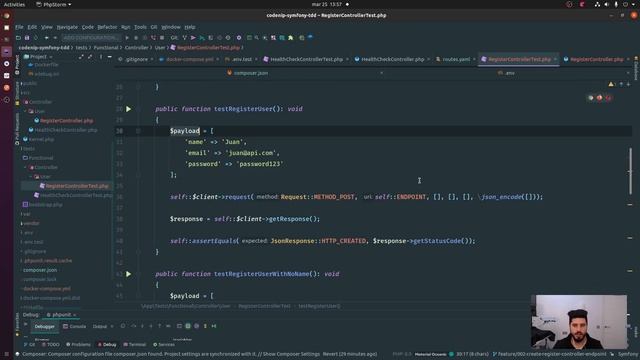640x360 pixels.
Task: Open the Project view dropdown
Action: pyautogui.click(x=38, y=57)
